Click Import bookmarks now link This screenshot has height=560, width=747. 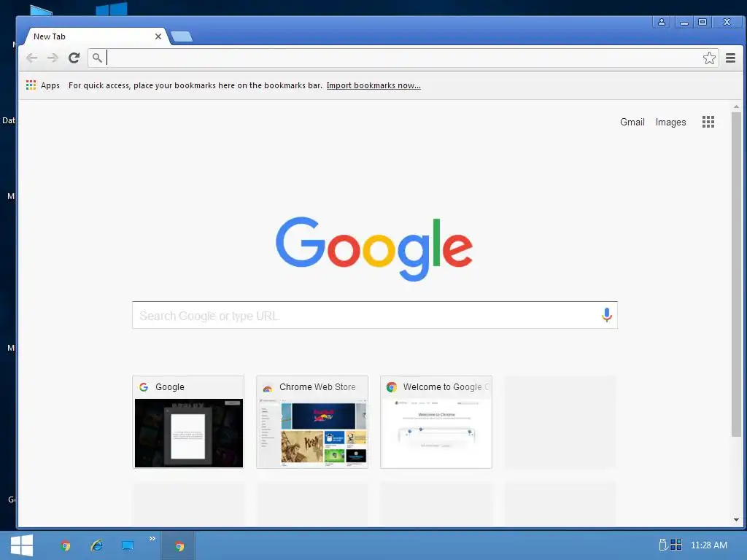tap(373, 85)
